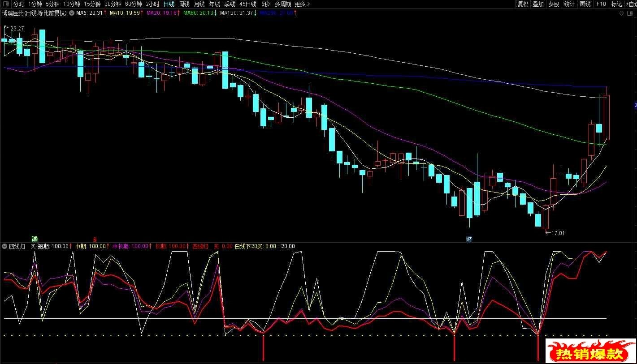
Task: Select the 1分钟 period tab
Action: coord(35,4)
